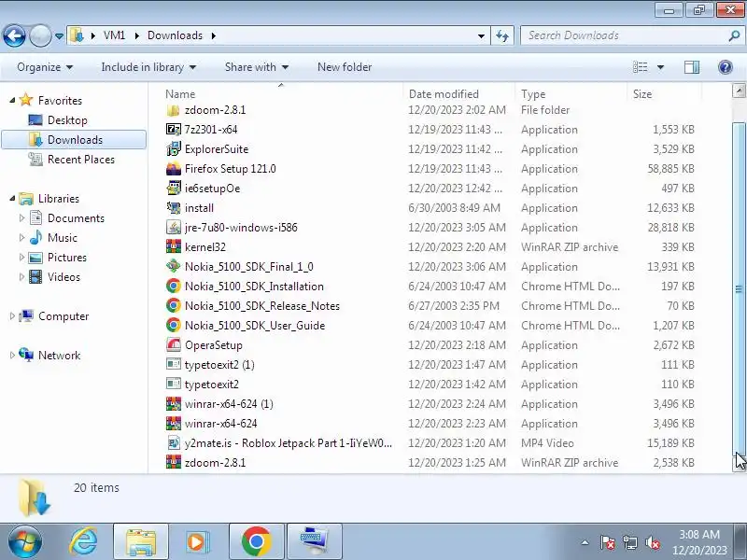Select the y2mate.is Roblox Jetpack video icon
The height and width of the screenshot is (560, 747).
[174, 442]
